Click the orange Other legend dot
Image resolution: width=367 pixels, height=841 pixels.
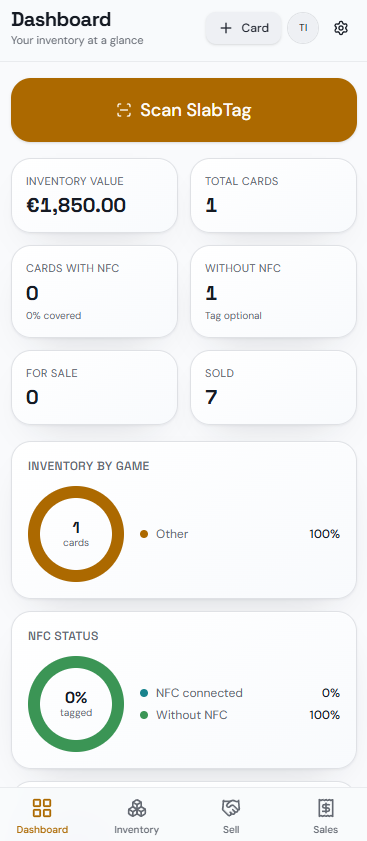(144, 534)
